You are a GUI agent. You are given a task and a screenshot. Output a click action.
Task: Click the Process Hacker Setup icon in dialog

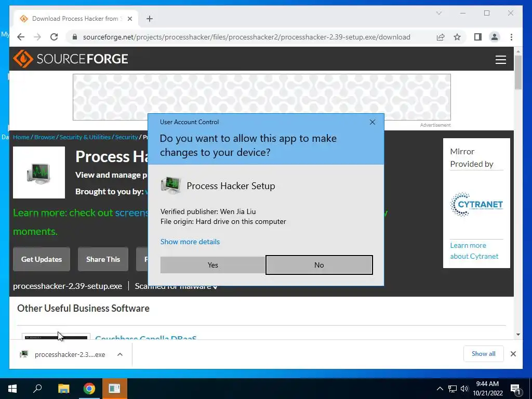coord(170,185)
